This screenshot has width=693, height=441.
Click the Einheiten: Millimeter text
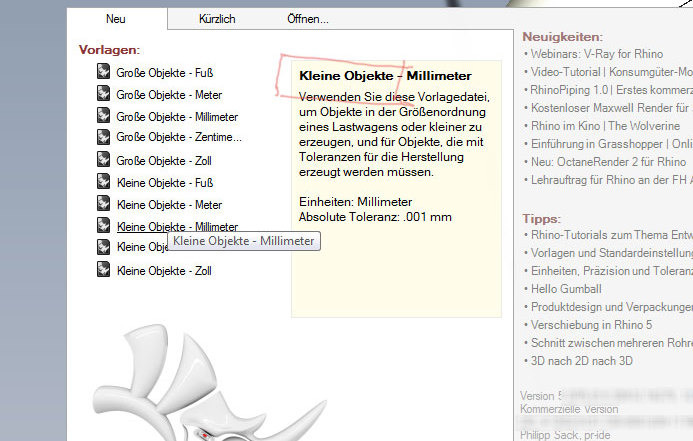355,202
